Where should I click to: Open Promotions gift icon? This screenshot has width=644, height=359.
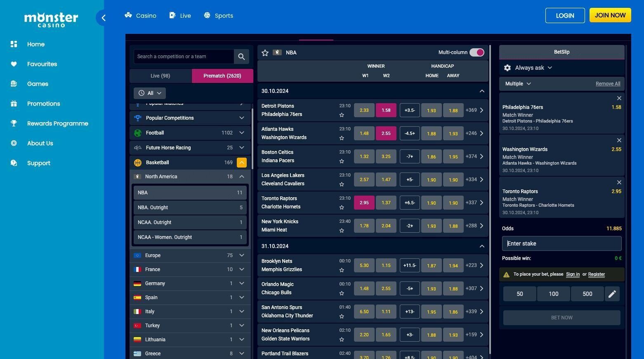point(14,104)
